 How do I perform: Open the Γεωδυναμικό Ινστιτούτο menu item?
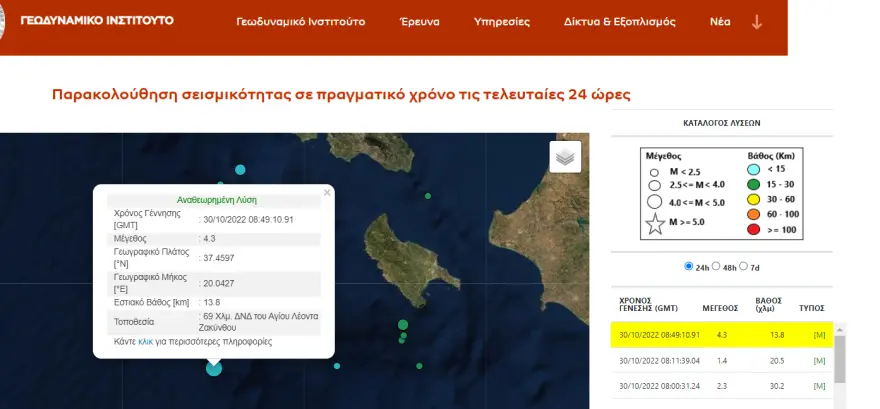tap(300, 22)
